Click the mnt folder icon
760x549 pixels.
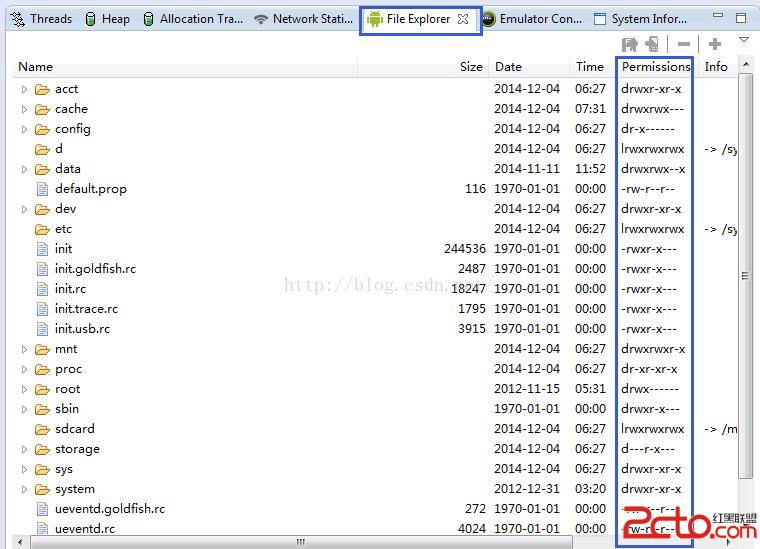pyautogui.click(x=42, y=349)
